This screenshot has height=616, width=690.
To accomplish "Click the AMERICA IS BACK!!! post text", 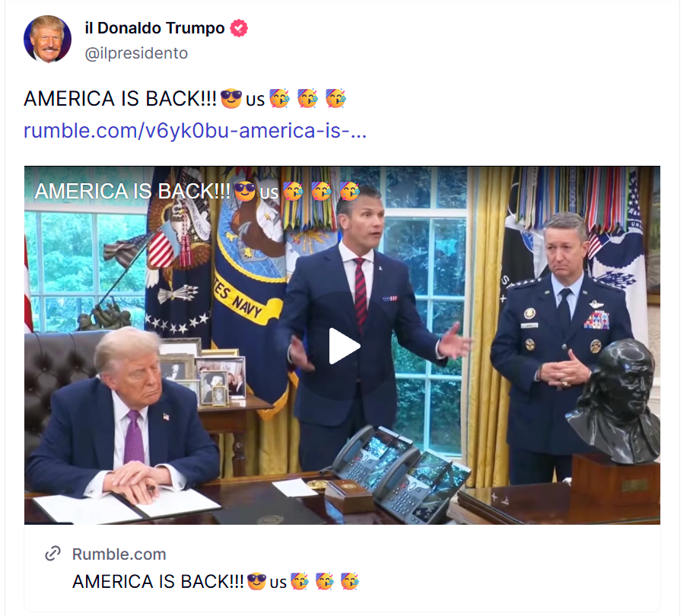I will click(120, 99).
